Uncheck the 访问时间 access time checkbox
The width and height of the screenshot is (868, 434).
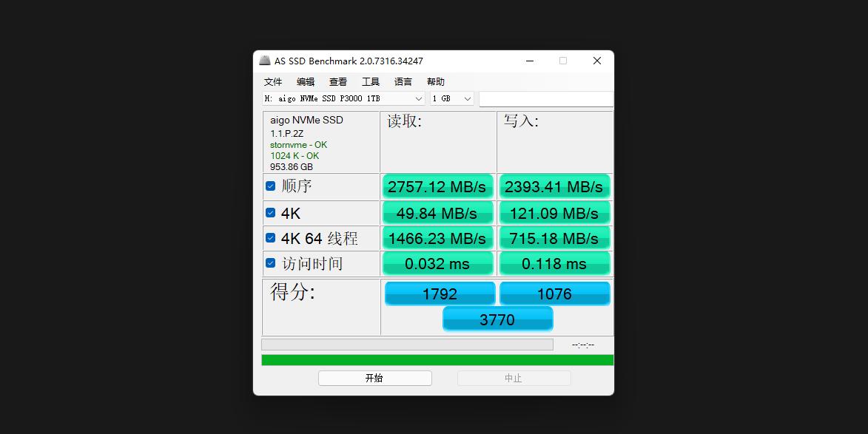tap(270, 262)
